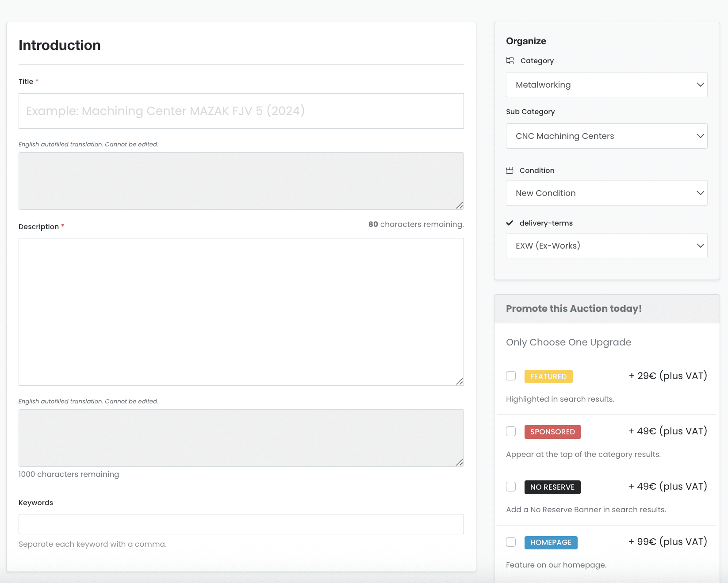728x583 pixels.
Task: Open the Category dropdown showing Metalworking
Action: pos(606,85)
